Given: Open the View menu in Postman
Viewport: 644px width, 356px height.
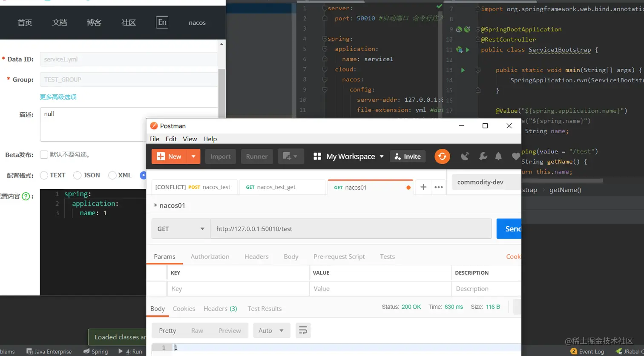Looking at the screenshot, I should tap(190, 139).
